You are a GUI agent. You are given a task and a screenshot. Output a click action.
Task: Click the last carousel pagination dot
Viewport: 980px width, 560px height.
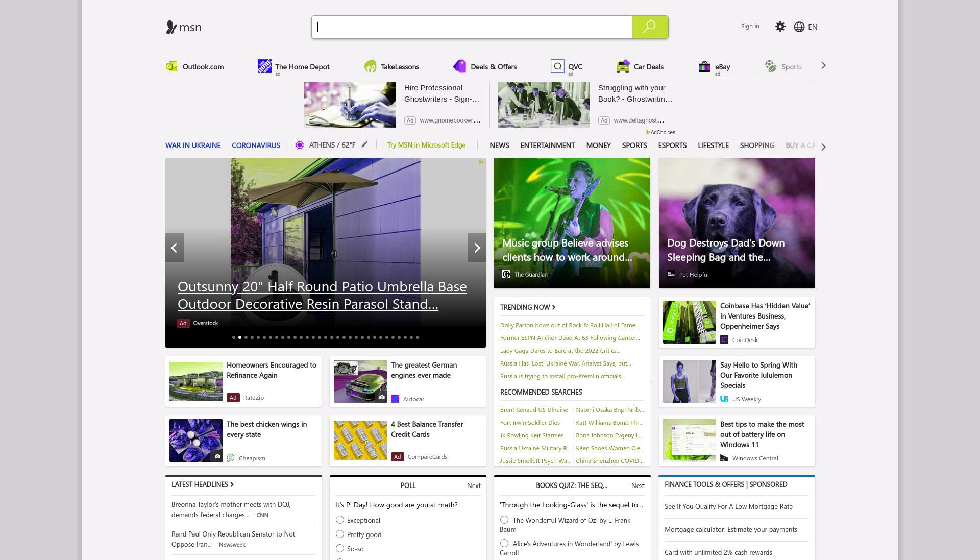click(x=418, y=337)
